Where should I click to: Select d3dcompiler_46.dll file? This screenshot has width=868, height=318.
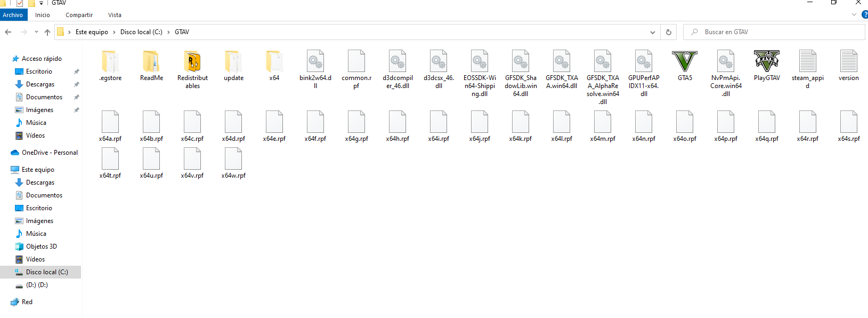point(398,69)
